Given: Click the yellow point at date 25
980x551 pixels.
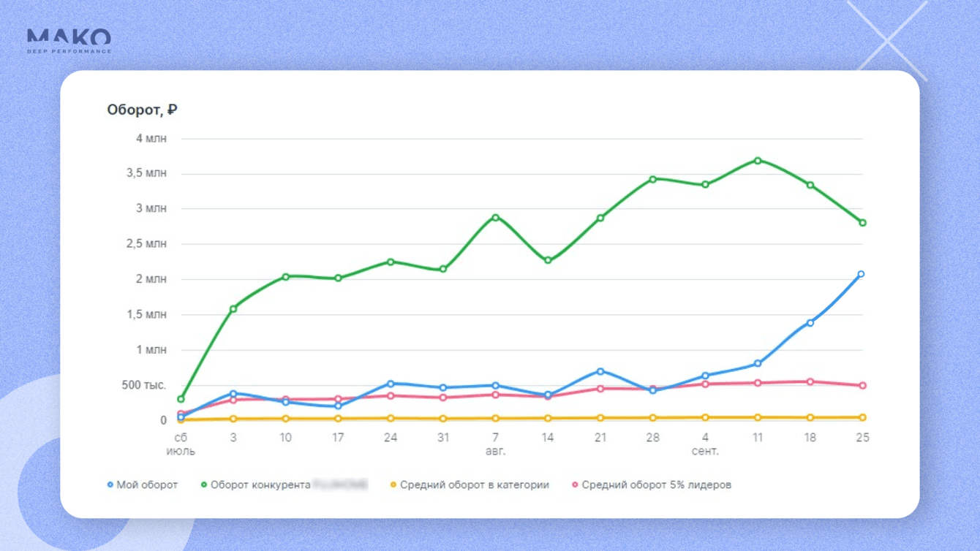Looking at the screenshot, I should point(863,418).
